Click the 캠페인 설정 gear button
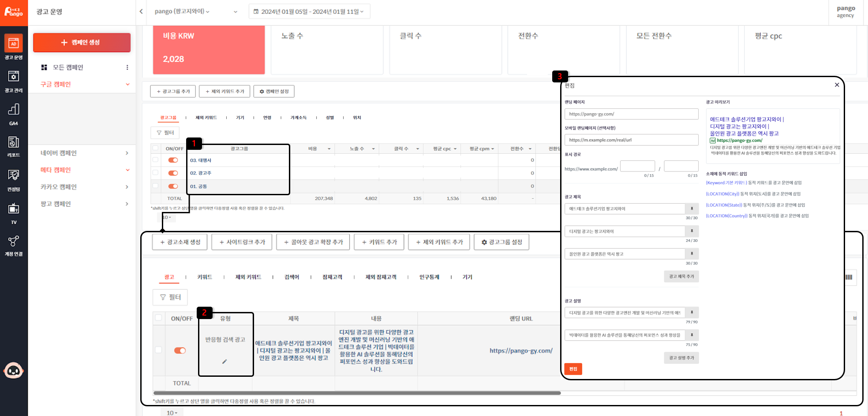This screenshot has width=868, height=416. 273,91
